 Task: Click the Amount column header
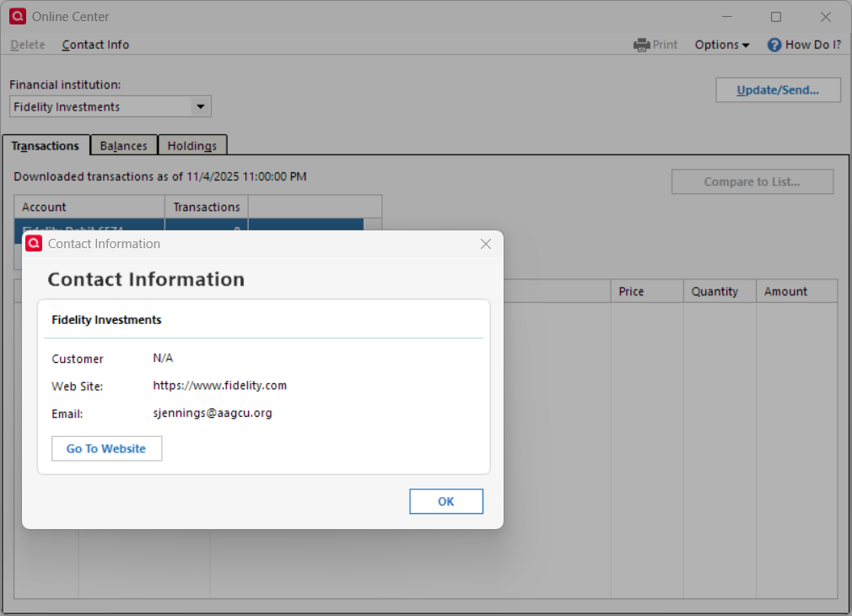[x=796, y=291]
